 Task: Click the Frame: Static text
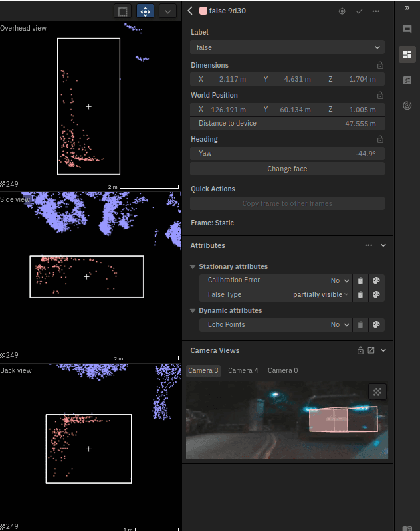(x=213, y=223)
